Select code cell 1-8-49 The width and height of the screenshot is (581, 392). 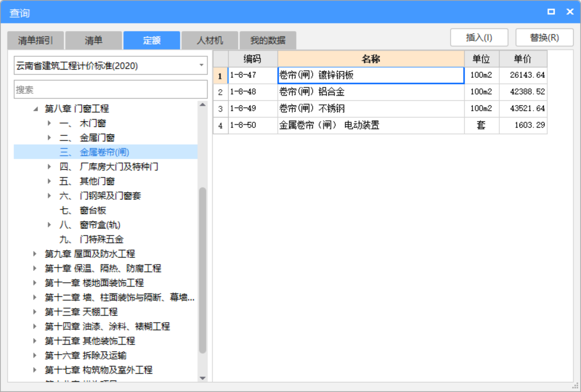253,108
